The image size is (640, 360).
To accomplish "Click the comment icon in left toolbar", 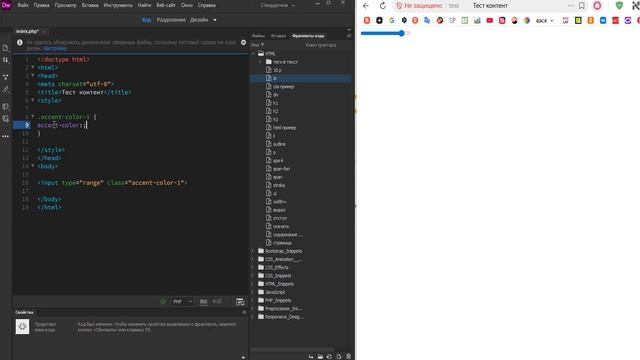I will (6, 107).
